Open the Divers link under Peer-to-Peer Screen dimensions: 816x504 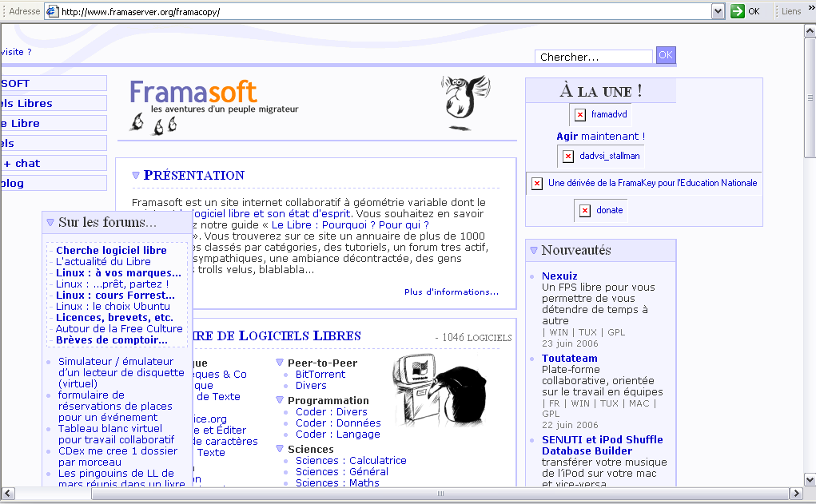point(311,386)
